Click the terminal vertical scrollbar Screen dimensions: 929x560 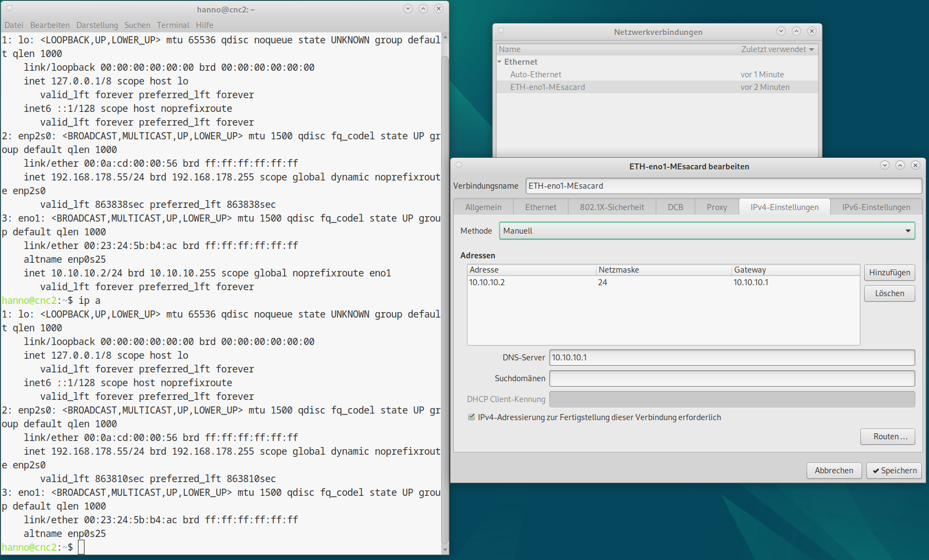(445, 299)
